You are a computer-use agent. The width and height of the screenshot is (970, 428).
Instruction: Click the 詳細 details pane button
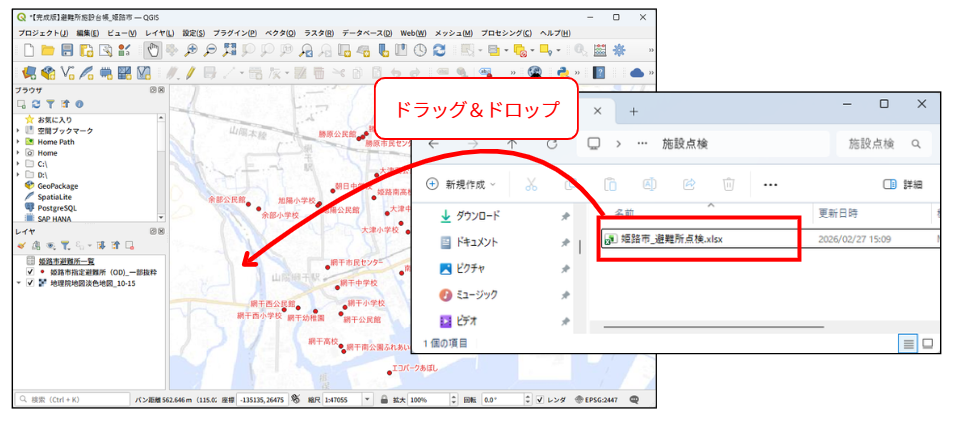click(x=903, y=184)
